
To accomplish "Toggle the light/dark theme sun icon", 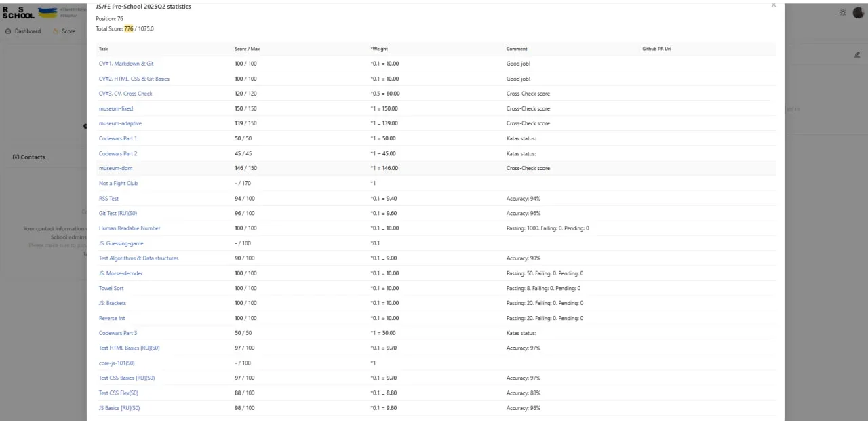I will (x=843, y=12).
